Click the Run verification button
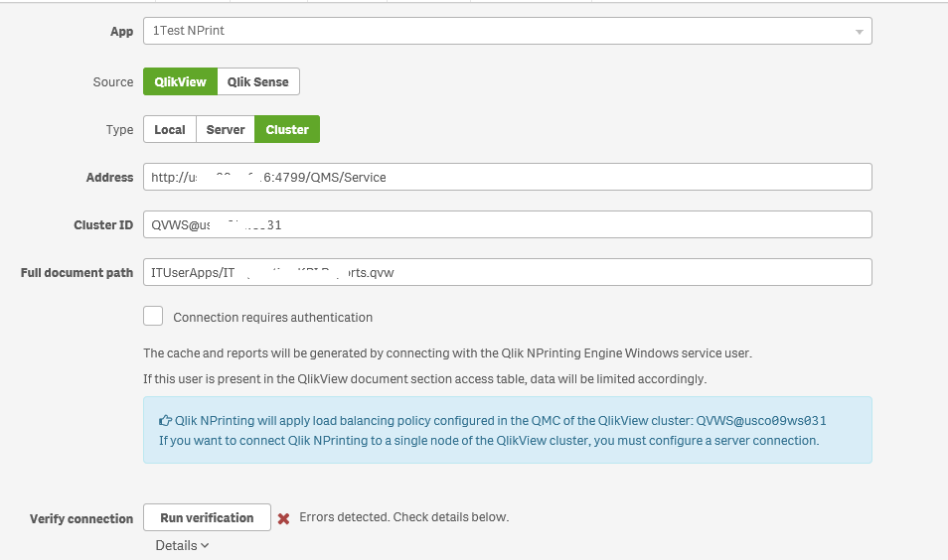 coord(207,517)
